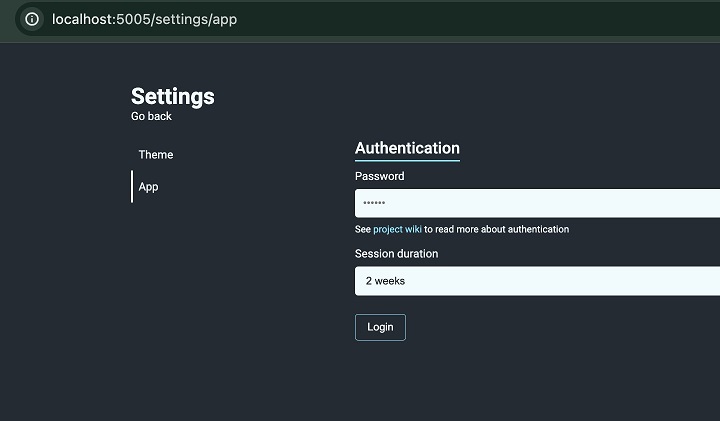Click the blue underline beneath Authentication

407,160
